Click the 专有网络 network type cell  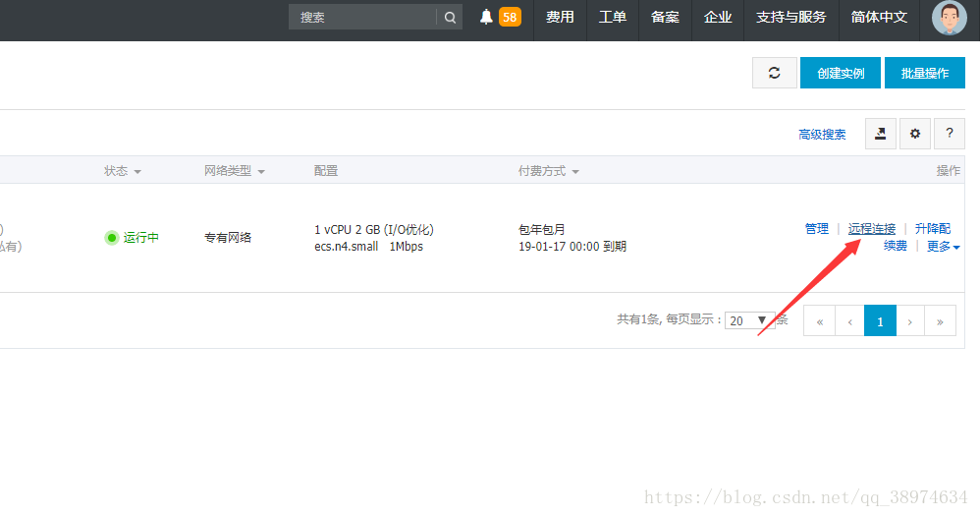pos(228,237)
